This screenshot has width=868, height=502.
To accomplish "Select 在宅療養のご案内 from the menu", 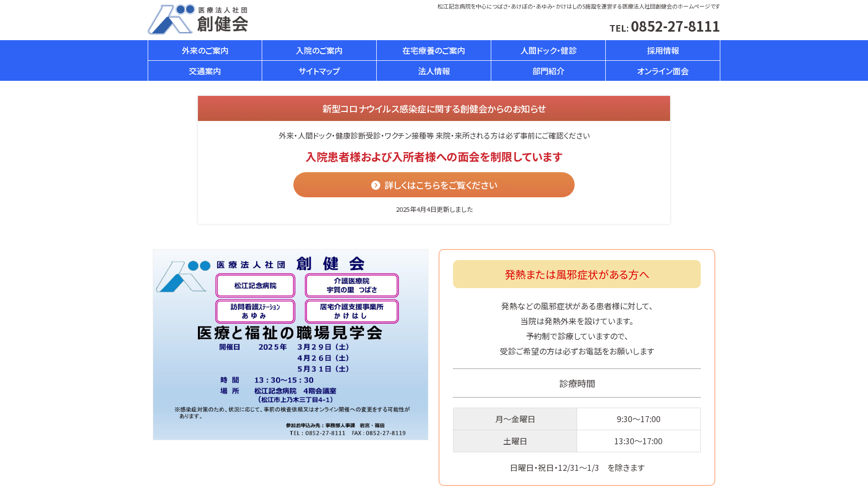I will coord(433,50).
